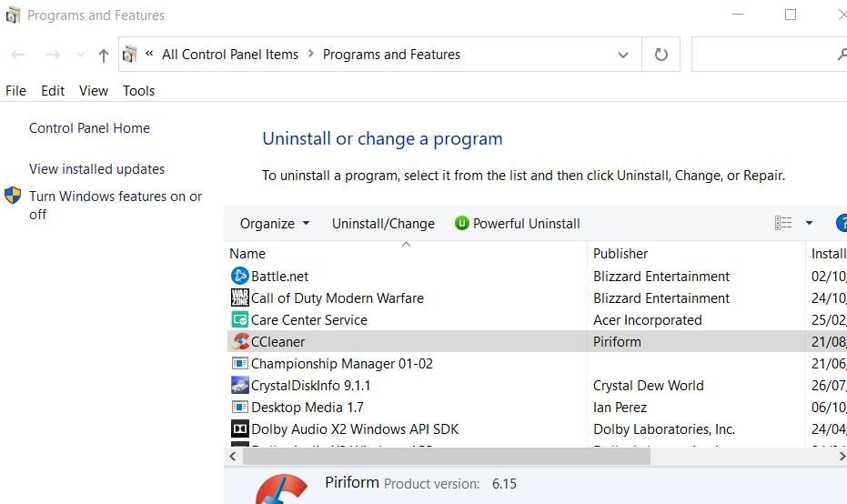
Task: Open the File menu
Action: pyautogui.click(x=15, y=91)
